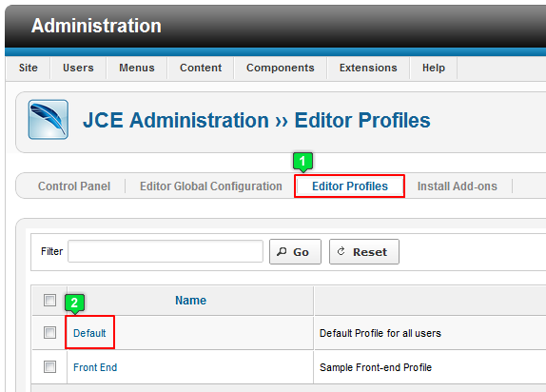Image resolution: width=546 pixels, height=392 pixels.
Task: Expand the Extensions dropdown menu
Action: click(x=368, y=68)
